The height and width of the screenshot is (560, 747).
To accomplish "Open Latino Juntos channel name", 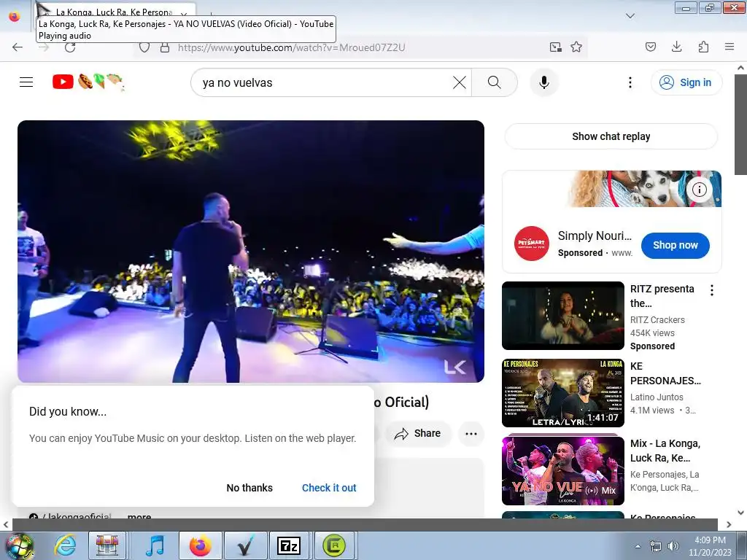I will [x=657, y=397].
